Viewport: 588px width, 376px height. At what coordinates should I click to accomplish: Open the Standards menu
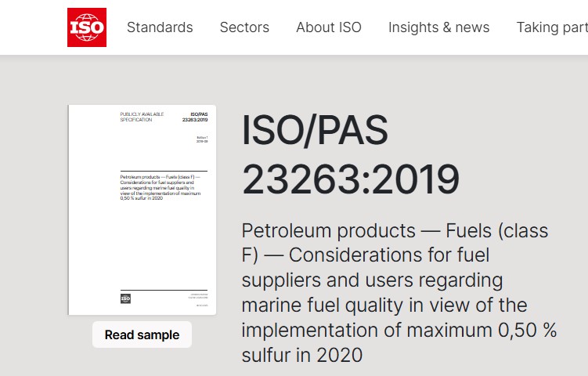tap(160, 27)
